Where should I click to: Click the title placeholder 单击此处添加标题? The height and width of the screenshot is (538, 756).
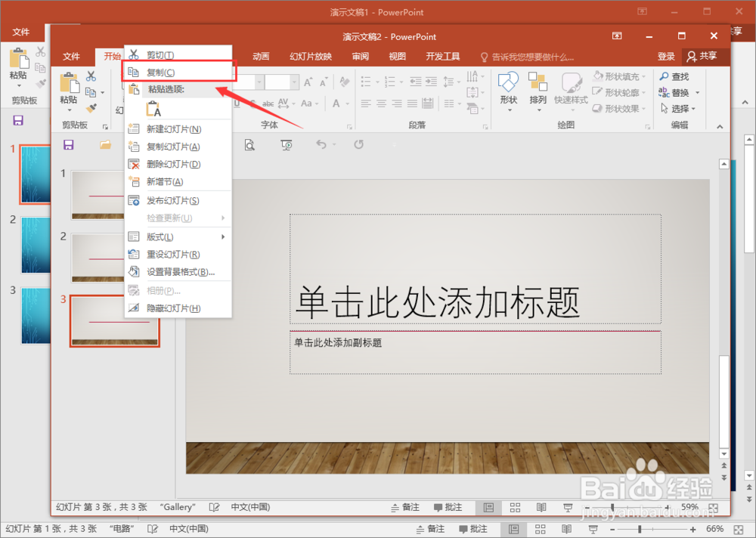click(x=475, y=269)
